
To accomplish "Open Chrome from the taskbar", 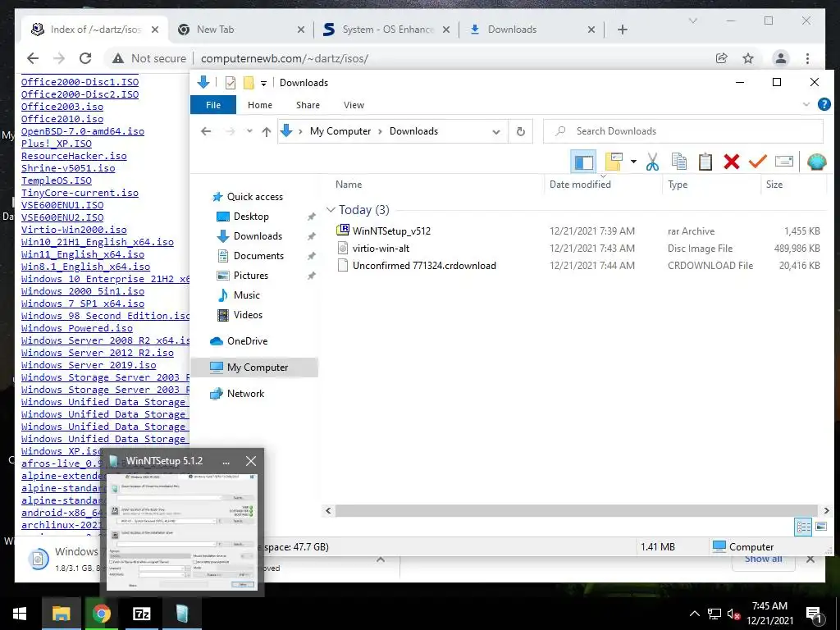I will [101, 614].
